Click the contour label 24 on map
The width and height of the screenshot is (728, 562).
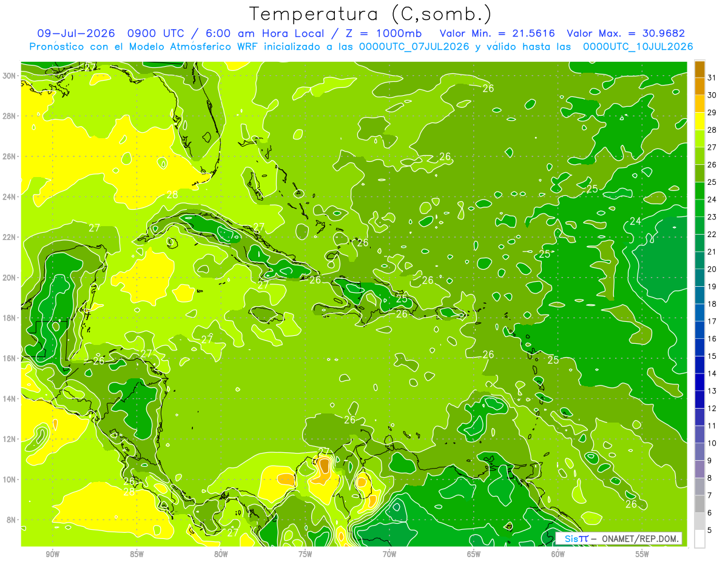pos(635,221)
